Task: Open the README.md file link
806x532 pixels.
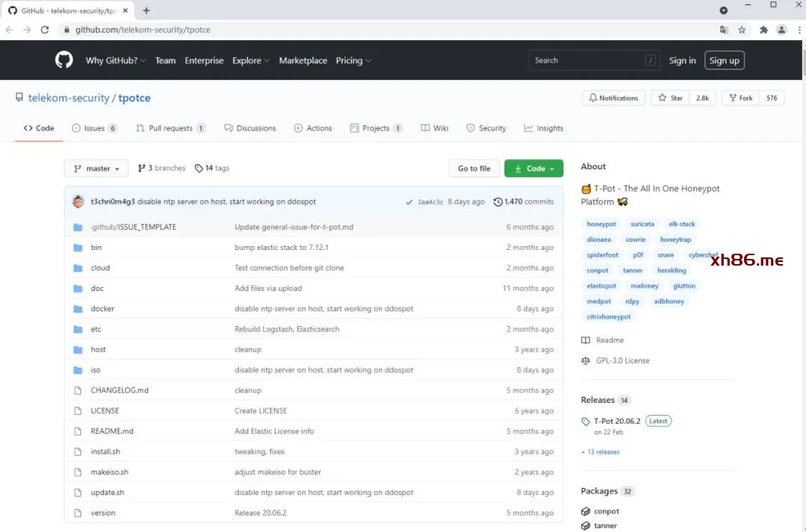Action: (x=112, y=431)
